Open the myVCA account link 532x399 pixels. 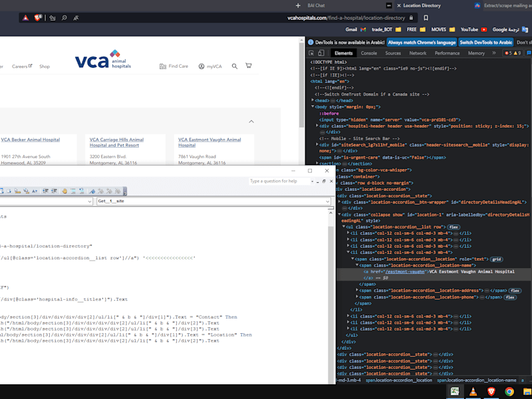(x=210, y=66)
